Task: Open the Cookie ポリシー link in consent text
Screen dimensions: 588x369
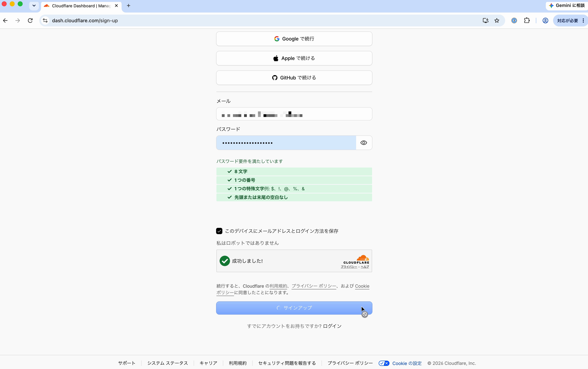Action: [362, 286]
